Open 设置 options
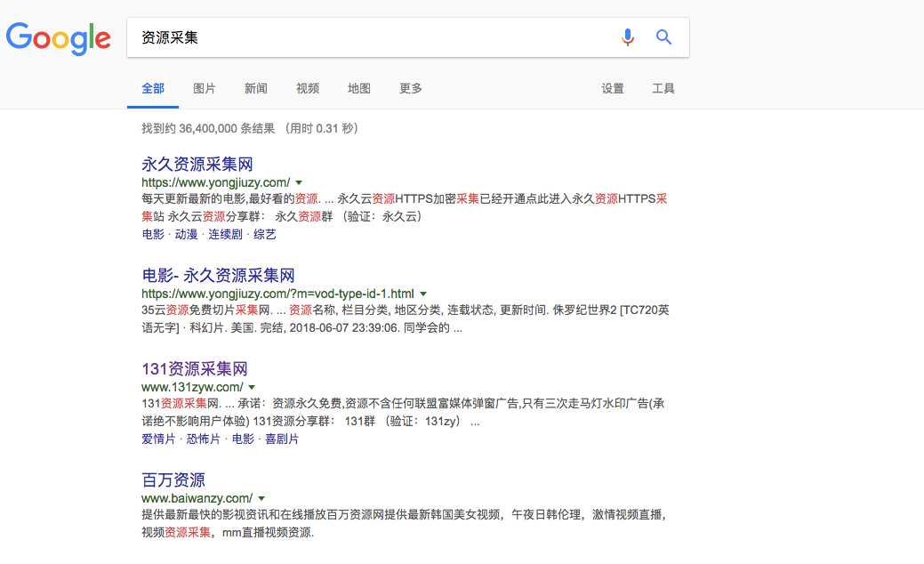 tap(612, 88)
